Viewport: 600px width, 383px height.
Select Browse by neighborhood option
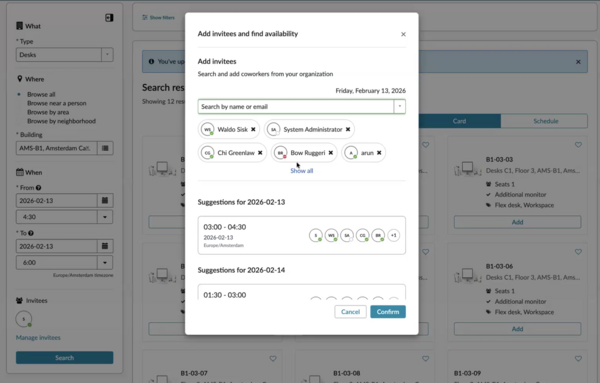(61, 121)
